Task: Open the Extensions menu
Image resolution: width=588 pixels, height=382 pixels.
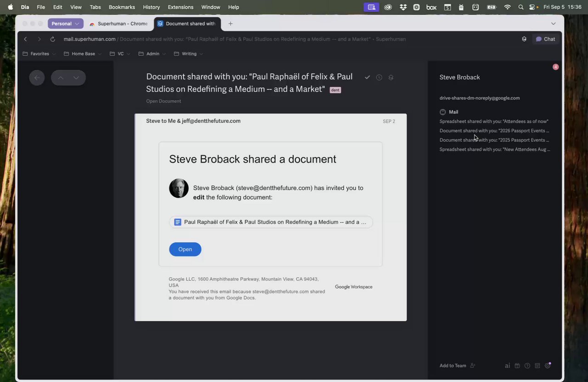Action: (181, 7)
